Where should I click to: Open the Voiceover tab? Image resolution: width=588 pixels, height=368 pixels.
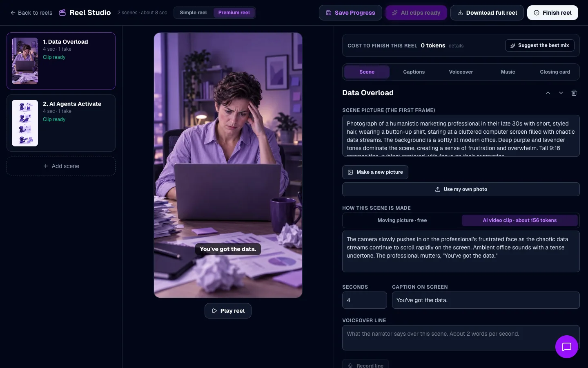pyautogui.click(x=461, y=72)
